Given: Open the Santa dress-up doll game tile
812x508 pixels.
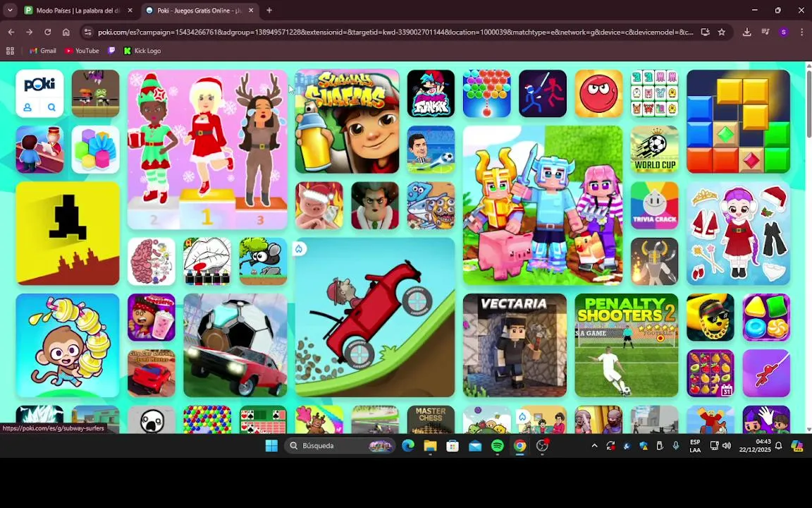Looking at the screenshot, I should [x=739, y=234].
